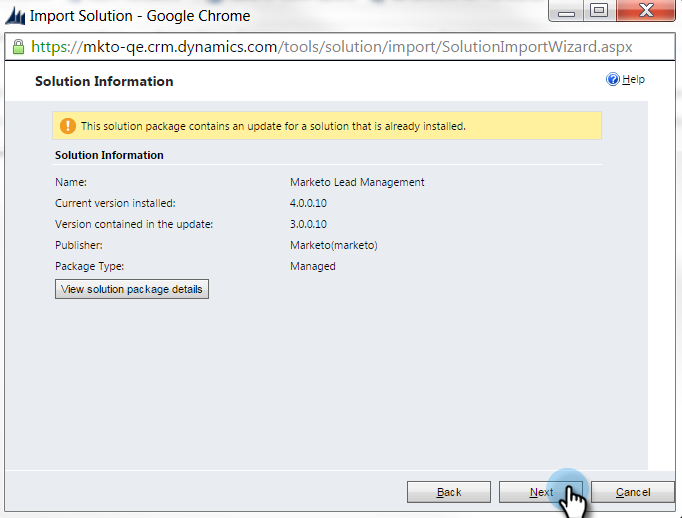
Task: Click the already-installed warning message text
Action: 273,126
